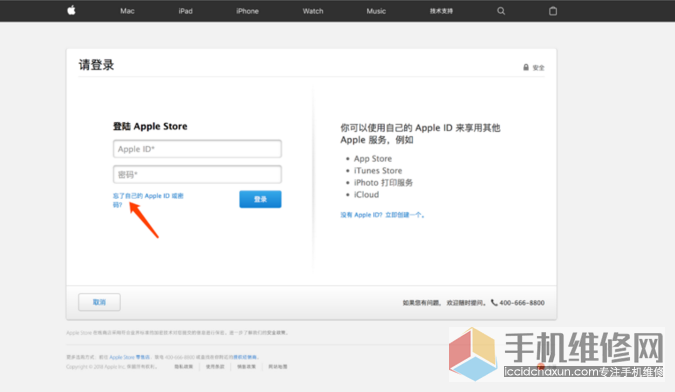
Task: Open the 销售政策 sales policy link
Action: pyautogui.click(x=246, y=367)
